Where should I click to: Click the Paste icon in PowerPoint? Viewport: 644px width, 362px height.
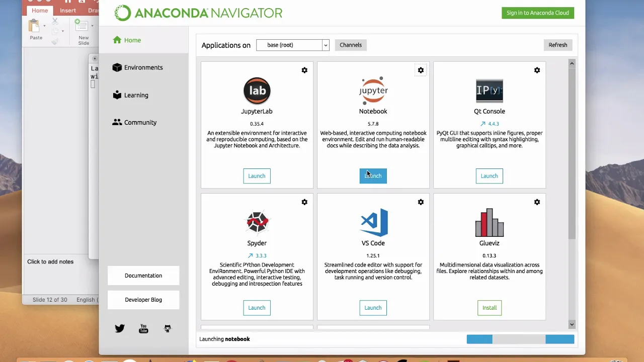point(34,26)
